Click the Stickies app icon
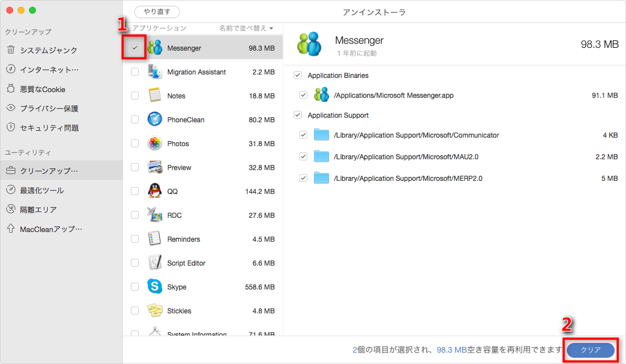Screen dimensions: 626x364 pos(155,311)
